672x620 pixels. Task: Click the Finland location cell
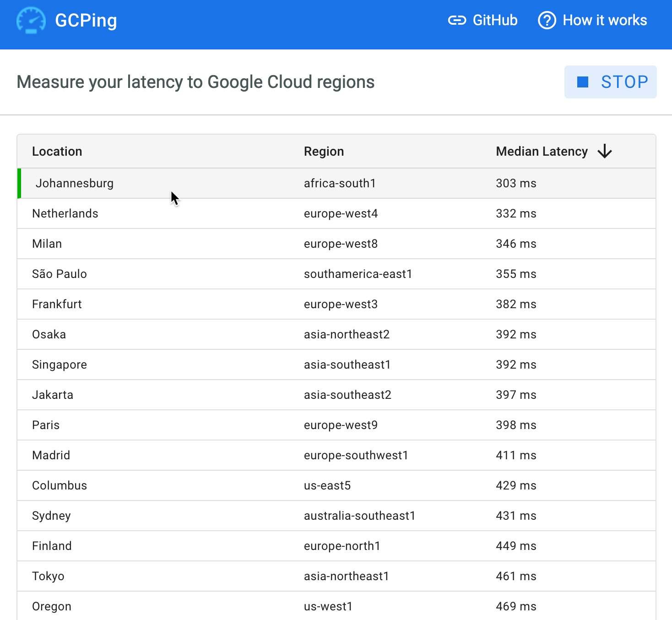pyautogui.click(x=52, y=546)
